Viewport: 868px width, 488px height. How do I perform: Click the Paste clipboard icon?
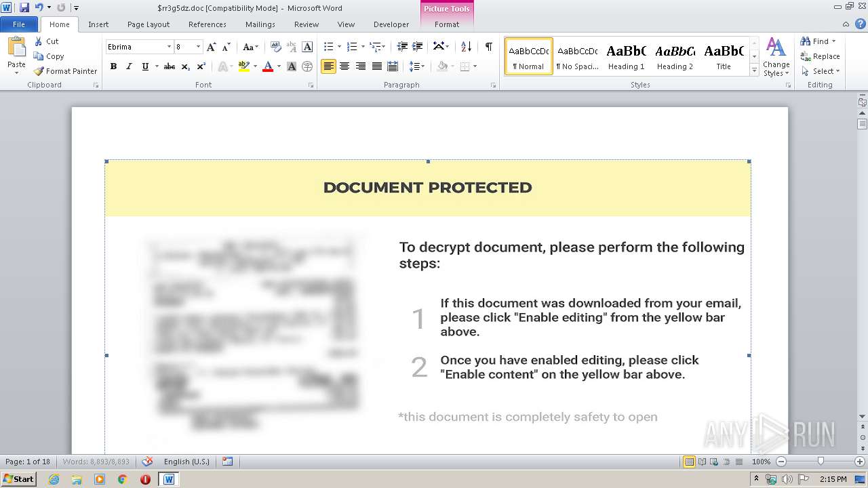[x=16, y=47]
